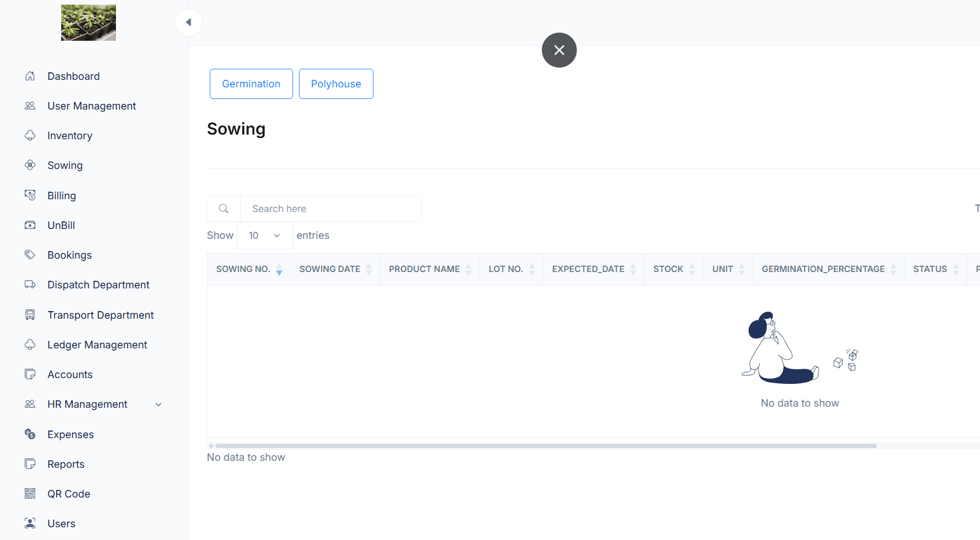Image resolution: width=980 pixels, height=540 pixels.
Task: Collapse the sidebar with arrow button
Action: click(189, 23)
